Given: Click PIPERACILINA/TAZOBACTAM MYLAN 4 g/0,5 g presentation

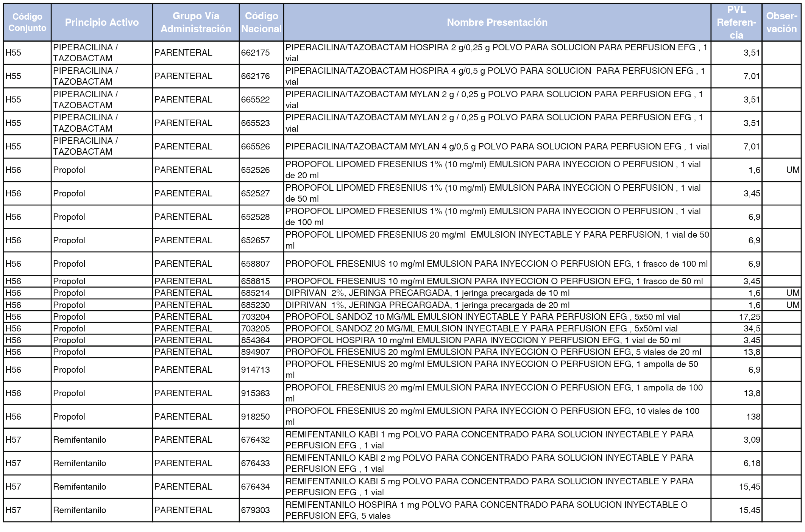Looking at the screenshot, I should (x=497, y=146).
